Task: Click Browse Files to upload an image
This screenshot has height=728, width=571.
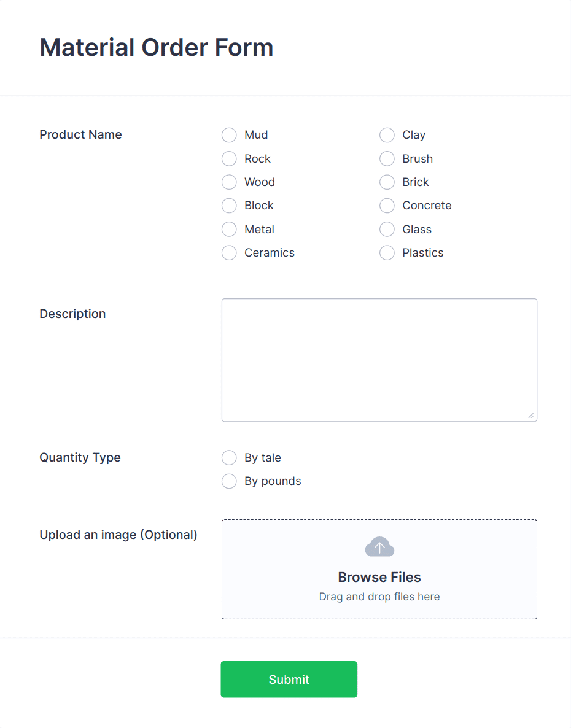Action: pos(379,577)
